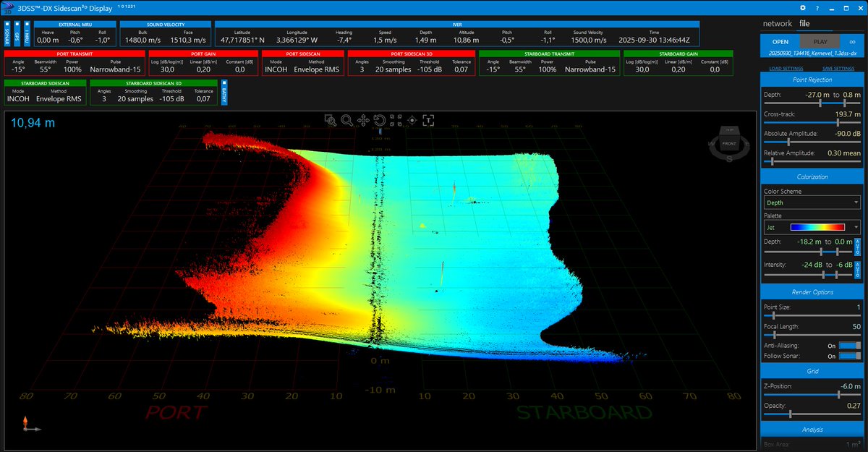Open the STARBOARD SIDESCAN panel
This screenshot has width=868, height=452.
(x=46, y=93)
